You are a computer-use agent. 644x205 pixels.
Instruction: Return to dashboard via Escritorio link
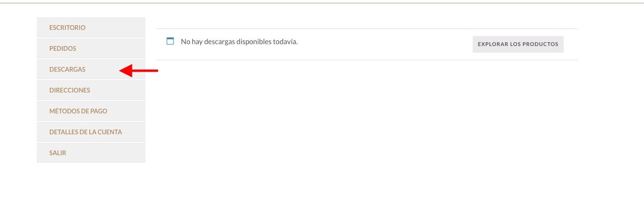point(67,28)
